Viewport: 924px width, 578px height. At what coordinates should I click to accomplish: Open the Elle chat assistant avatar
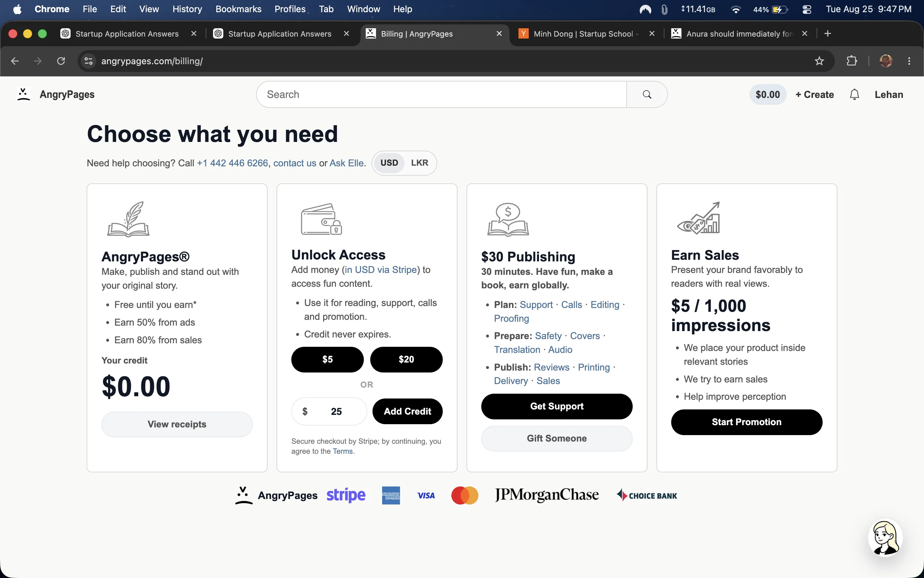click(886, 538)
